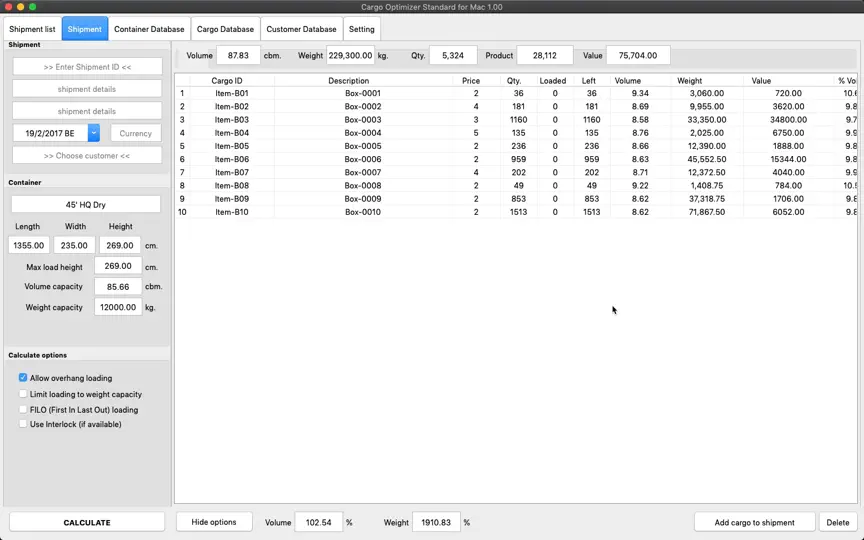Enable Limit loading to weight capacity

coord(23,394)
